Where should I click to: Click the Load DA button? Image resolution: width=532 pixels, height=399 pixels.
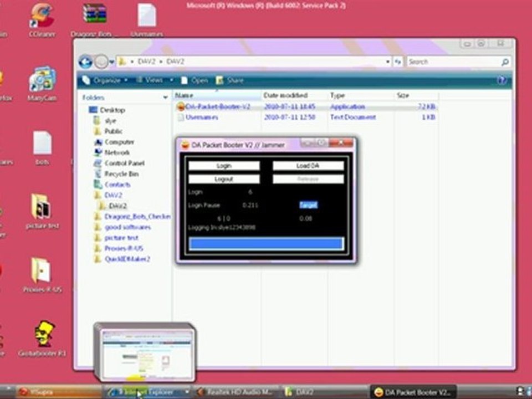tap(308, 166)
